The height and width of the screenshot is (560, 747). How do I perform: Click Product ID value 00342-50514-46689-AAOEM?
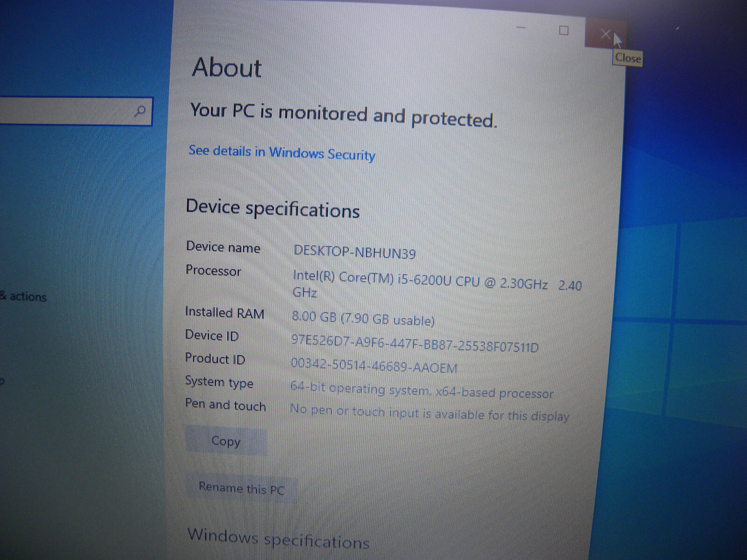tap(374, 365)
